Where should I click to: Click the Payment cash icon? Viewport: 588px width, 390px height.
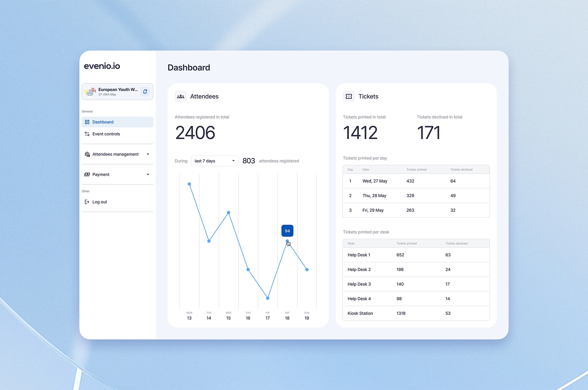pyautogui.click(x=87, y=175)
